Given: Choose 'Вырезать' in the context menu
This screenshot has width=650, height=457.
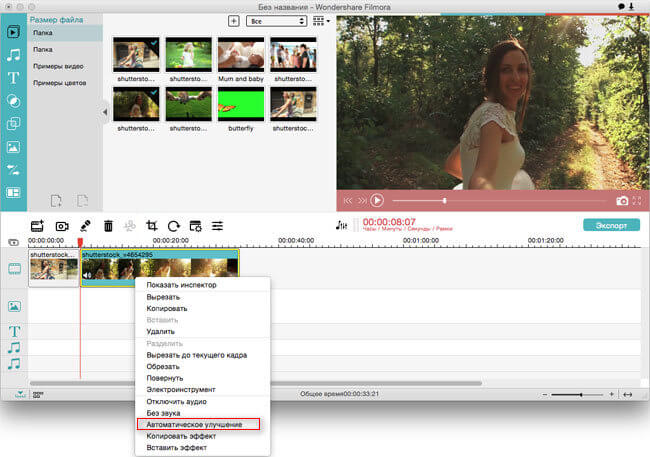Looking at the screenshot, I should (203, 297).
